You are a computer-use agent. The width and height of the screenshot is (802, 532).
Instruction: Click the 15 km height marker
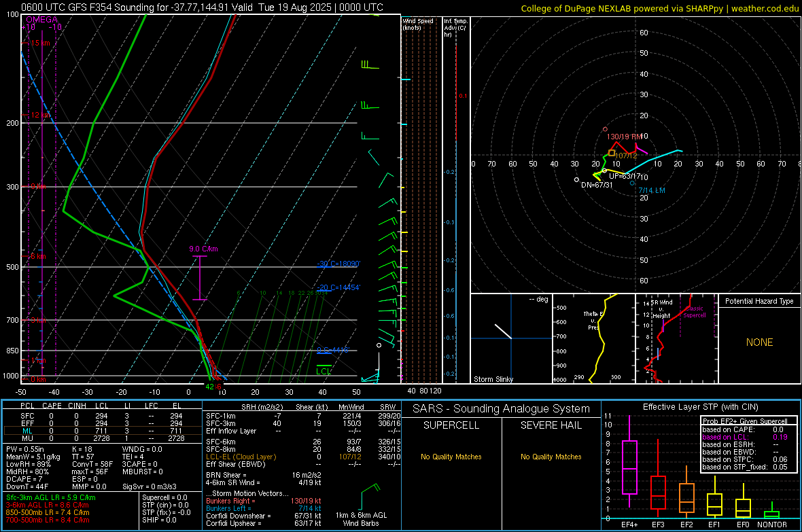click(x=39, y=43)
